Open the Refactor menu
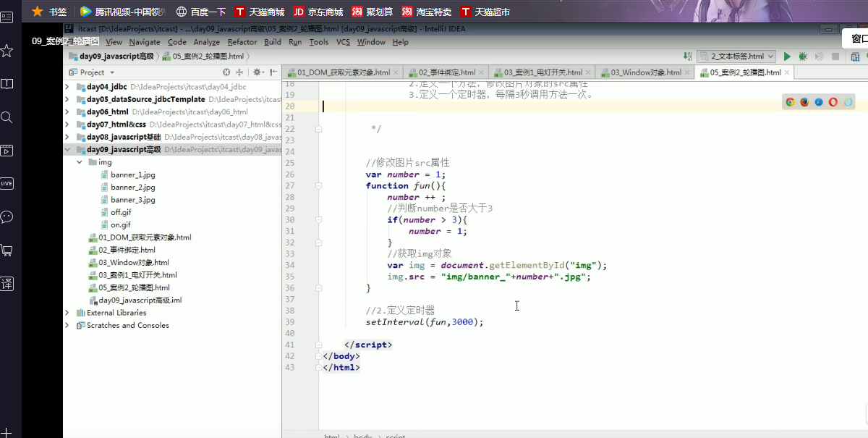Screen dimensions: 868x438 242,42
